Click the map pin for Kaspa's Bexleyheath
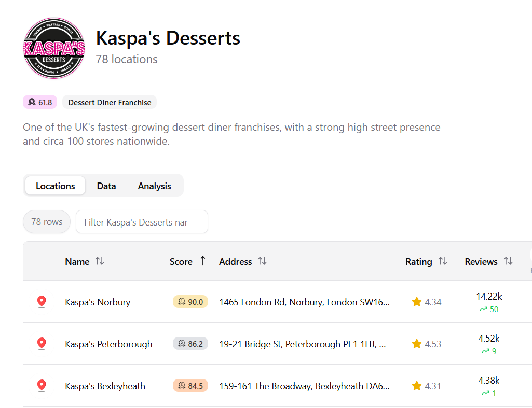This screenshot has height=408, width=532. 42,386
